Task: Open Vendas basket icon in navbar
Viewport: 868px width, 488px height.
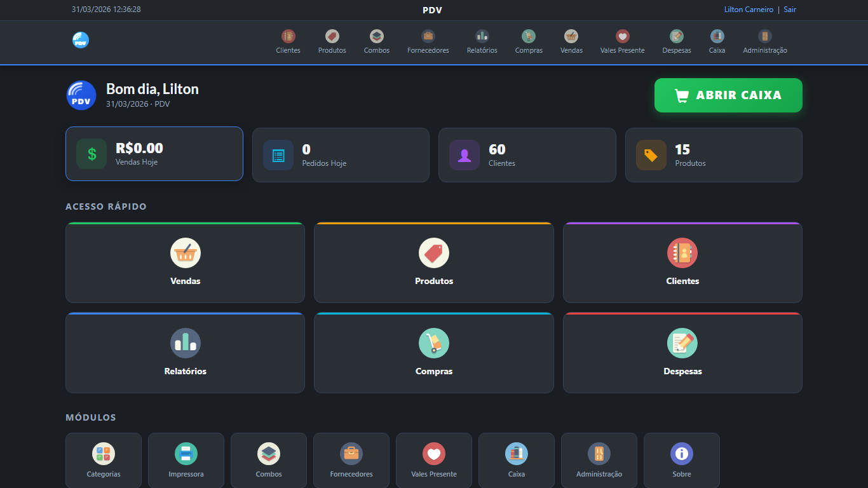Action: click(571, 36)
